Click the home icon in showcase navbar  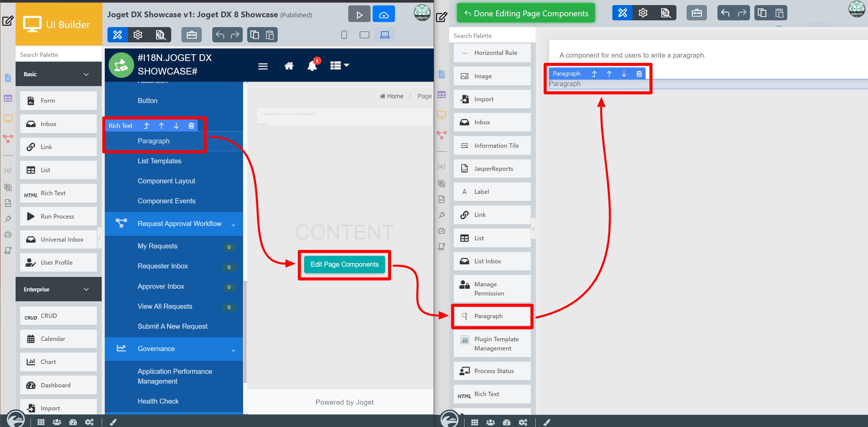point(289,66)
